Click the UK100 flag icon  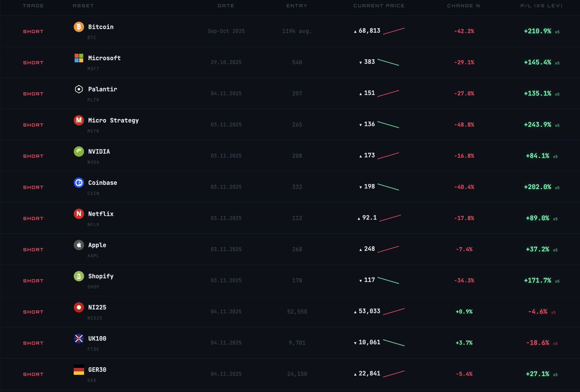coord(79,339)
